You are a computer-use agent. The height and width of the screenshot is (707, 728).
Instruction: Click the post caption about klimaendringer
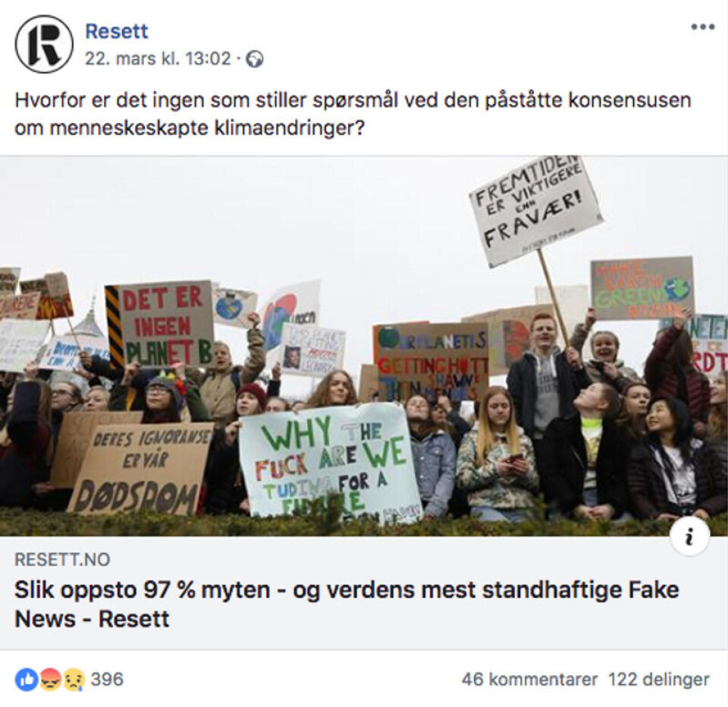coord(353,114)
